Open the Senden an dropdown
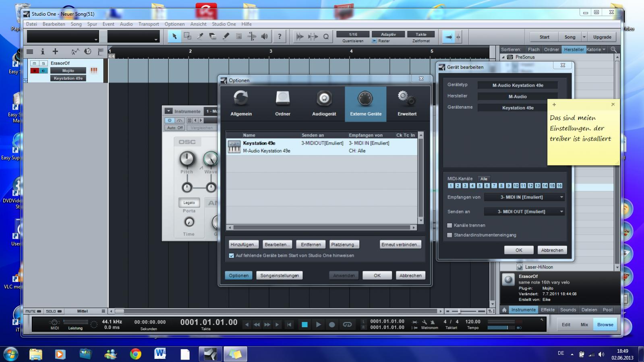This screenshot has width=644, height=362. 524,212
